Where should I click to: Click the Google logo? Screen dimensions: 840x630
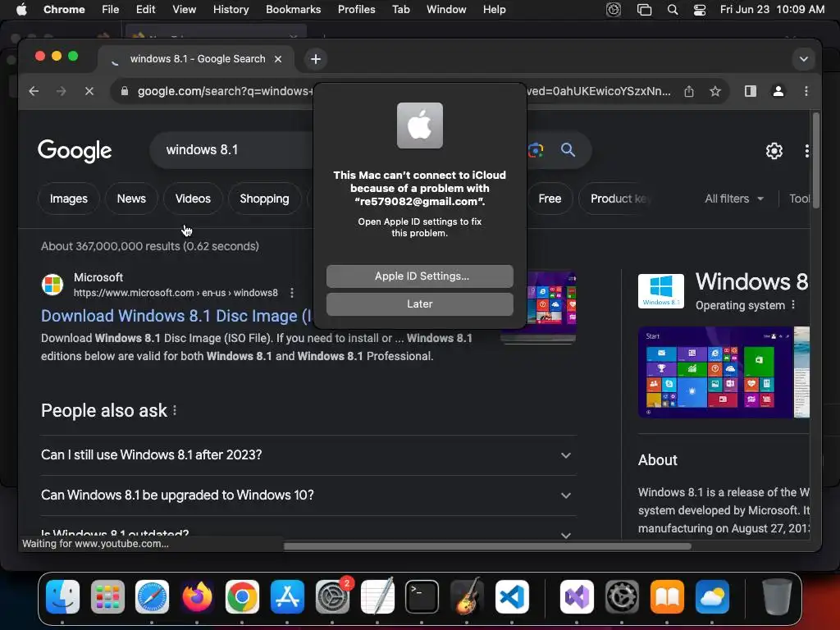[x=75, y=151]
